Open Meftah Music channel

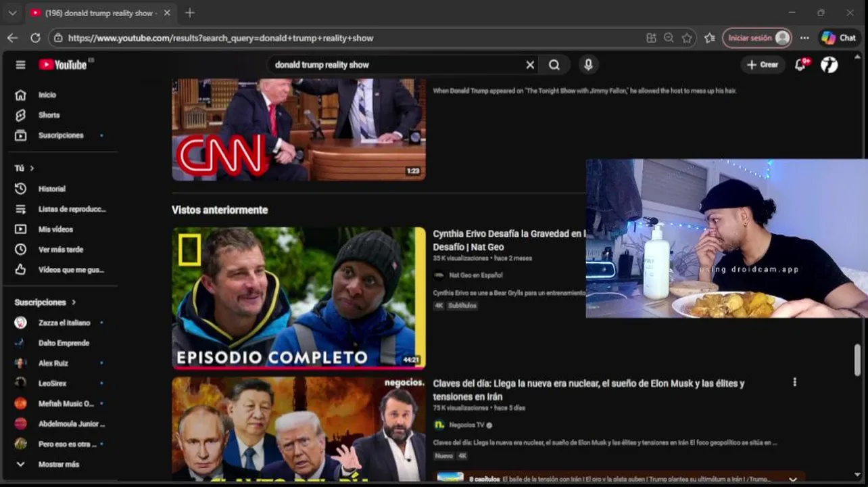(x=65, y=404)
